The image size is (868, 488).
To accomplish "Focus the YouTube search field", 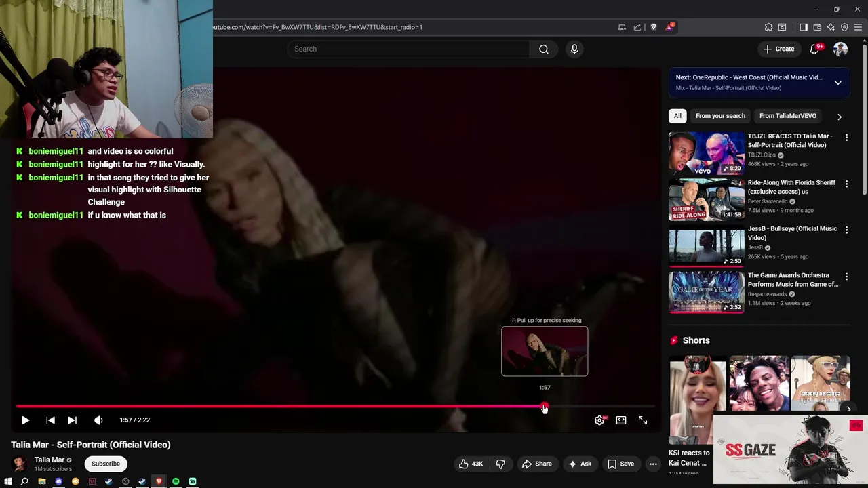I will point(408,49).
